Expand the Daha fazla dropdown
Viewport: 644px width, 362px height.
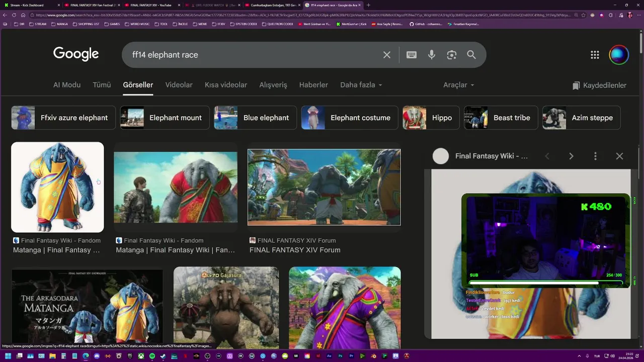click(x=361, y=85)
